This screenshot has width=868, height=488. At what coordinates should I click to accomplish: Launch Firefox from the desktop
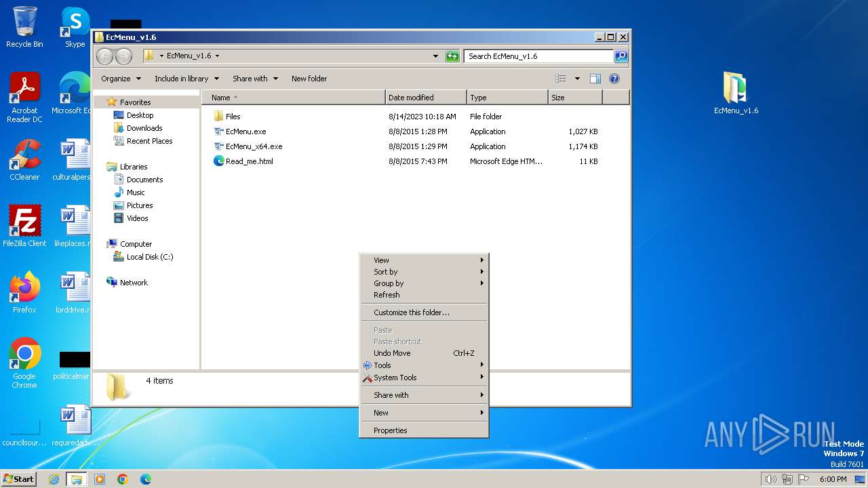(24, 292)
